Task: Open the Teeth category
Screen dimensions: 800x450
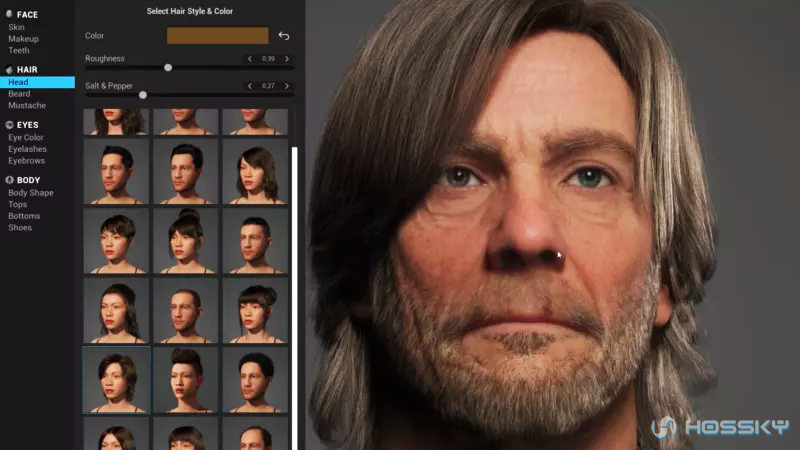Action: pyautogui.click(x=19, y=51)
